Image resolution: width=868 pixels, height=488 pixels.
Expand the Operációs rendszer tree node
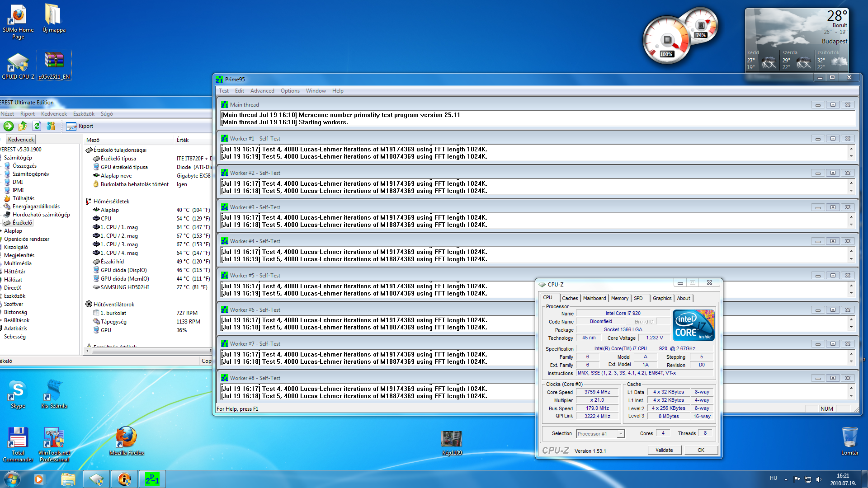coord(26,239)
